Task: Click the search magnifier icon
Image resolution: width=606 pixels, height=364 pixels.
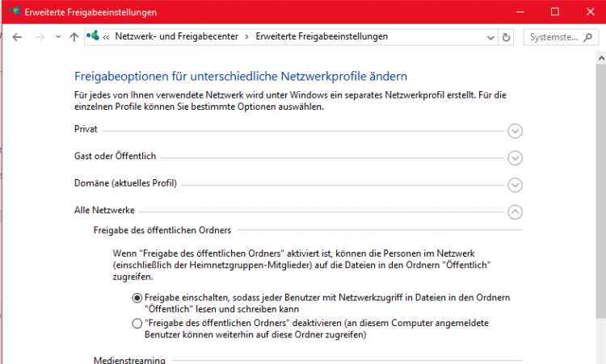Action: (x=588, y=37)
